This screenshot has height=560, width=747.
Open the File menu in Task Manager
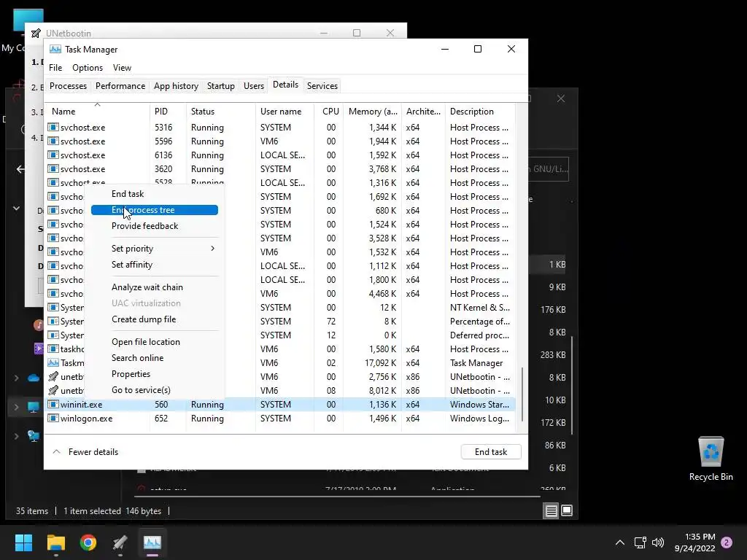click(55, 68)
